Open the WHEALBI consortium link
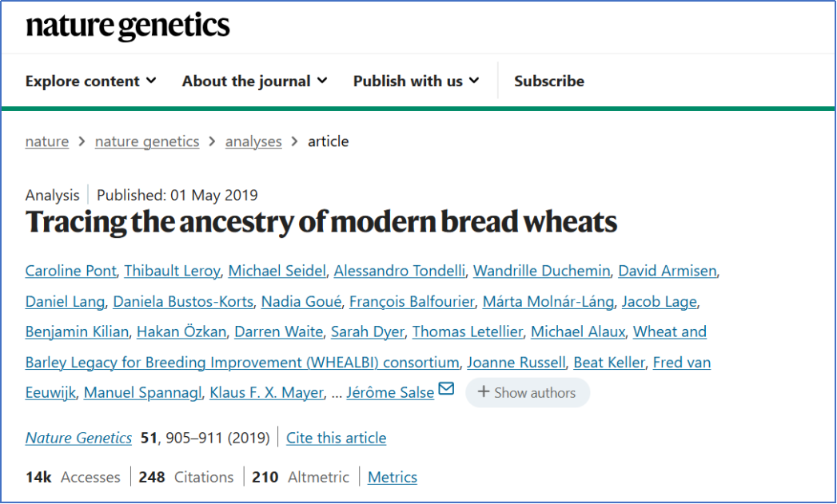The width and height of the screenshot is (837, 504). point(242,362)
